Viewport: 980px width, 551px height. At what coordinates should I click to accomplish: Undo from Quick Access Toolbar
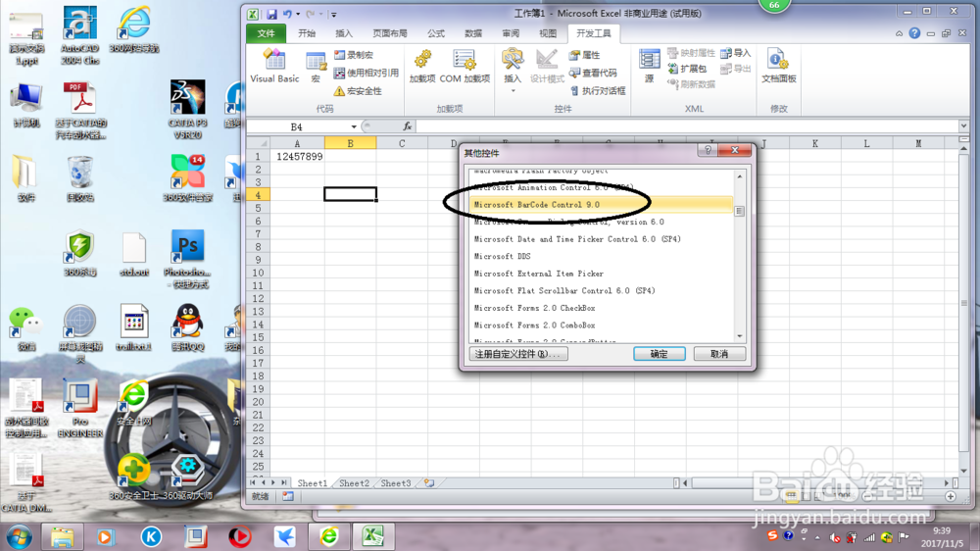tap(287, 14)
